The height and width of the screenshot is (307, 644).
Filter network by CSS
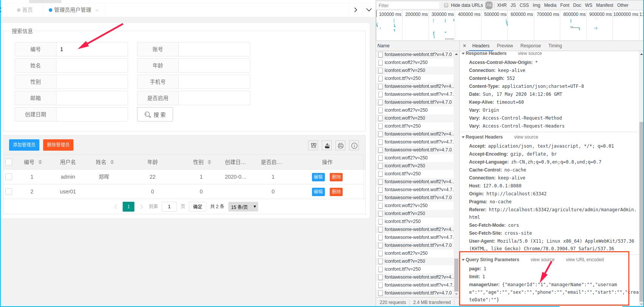click(x=524, y=5)
